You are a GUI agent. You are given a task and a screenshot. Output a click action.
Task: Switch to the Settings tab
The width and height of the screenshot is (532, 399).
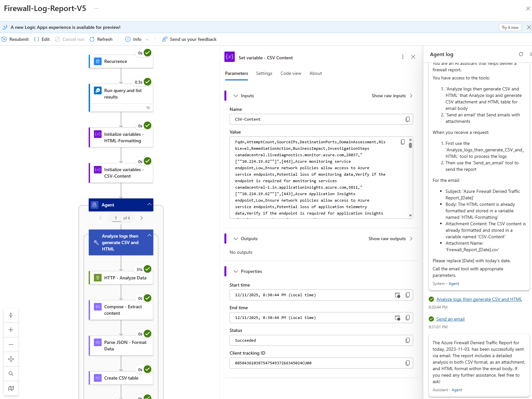pos(264,73)
